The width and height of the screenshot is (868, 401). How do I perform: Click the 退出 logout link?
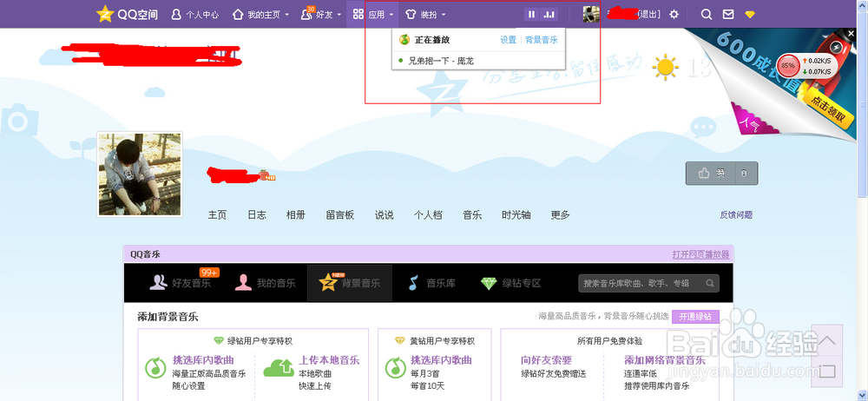pos(648,15)
